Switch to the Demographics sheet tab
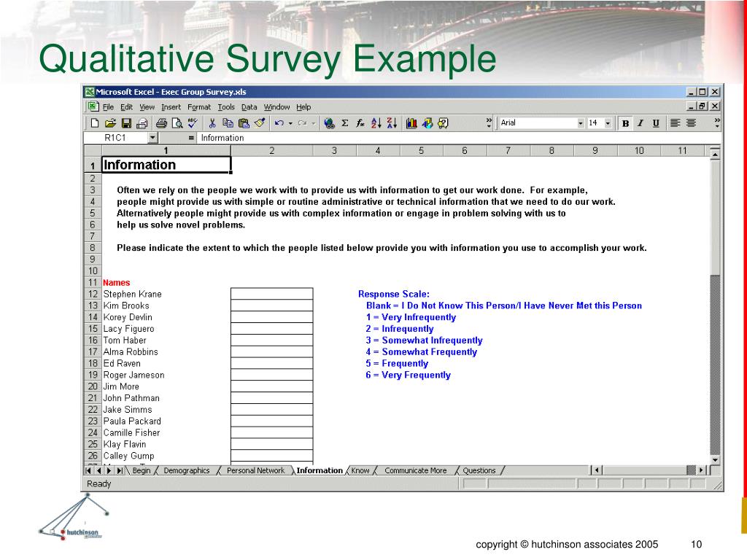Viewport: 747px width, 560px height. 187,470
